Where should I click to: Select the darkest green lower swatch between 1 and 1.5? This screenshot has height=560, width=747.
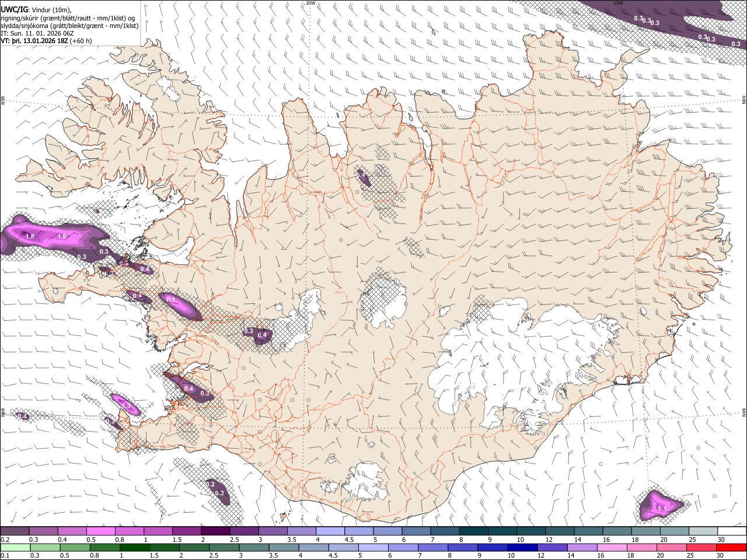134,548
